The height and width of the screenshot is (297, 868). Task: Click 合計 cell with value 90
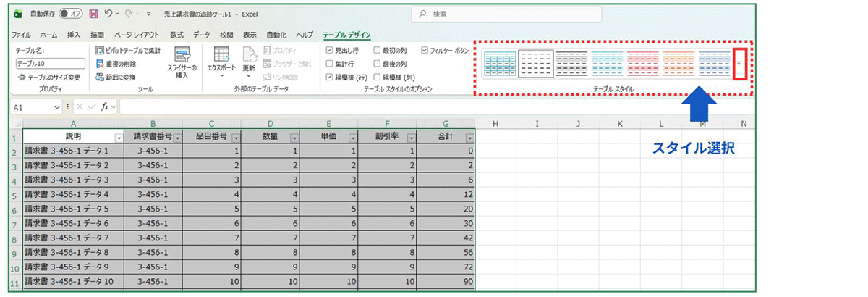pos(445,281)
